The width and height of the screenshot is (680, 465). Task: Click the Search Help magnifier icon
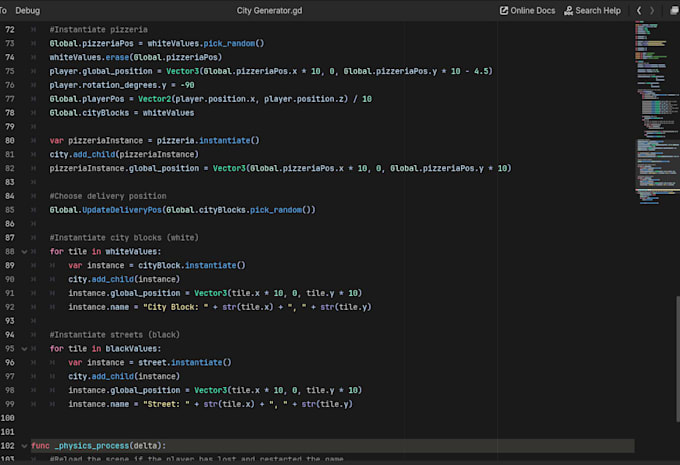[568, 10]
